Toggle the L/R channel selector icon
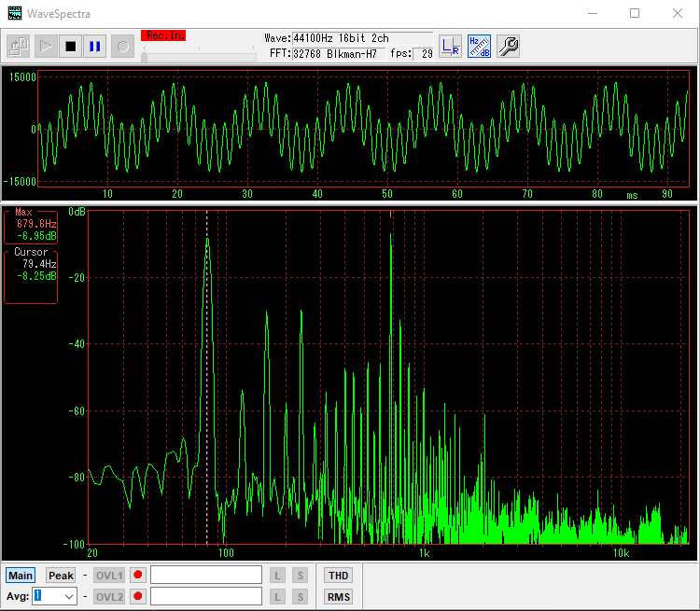The image size is (700, 611). (450, 46)
